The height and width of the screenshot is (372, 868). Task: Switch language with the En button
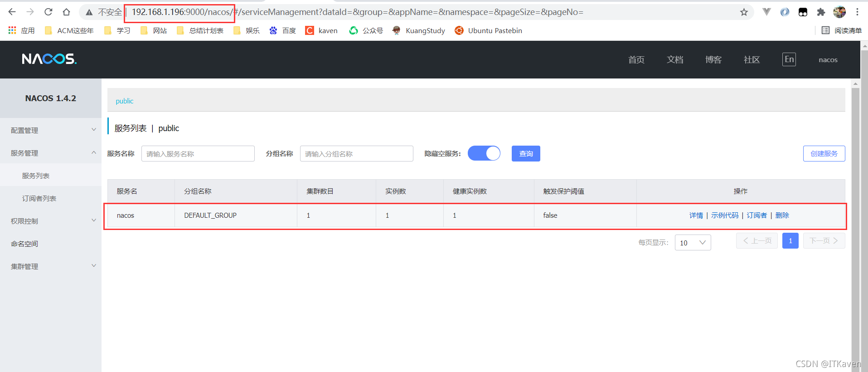(x=789, y=59)
